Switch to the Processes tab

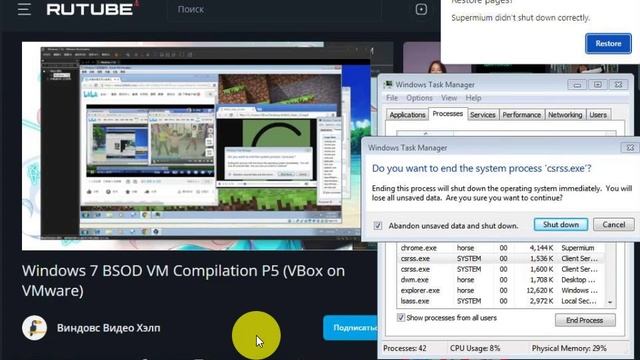448,114
